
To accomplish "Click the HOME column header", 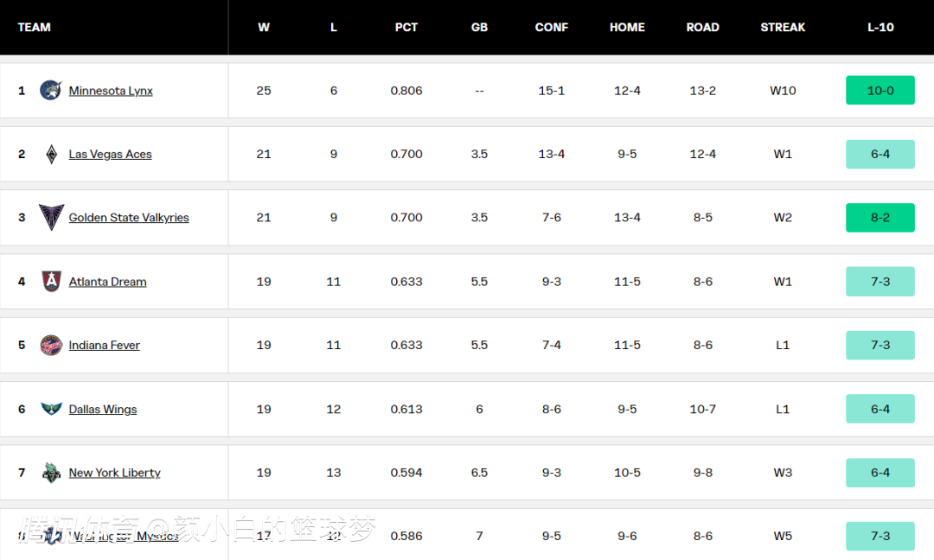I will (627, 28).
